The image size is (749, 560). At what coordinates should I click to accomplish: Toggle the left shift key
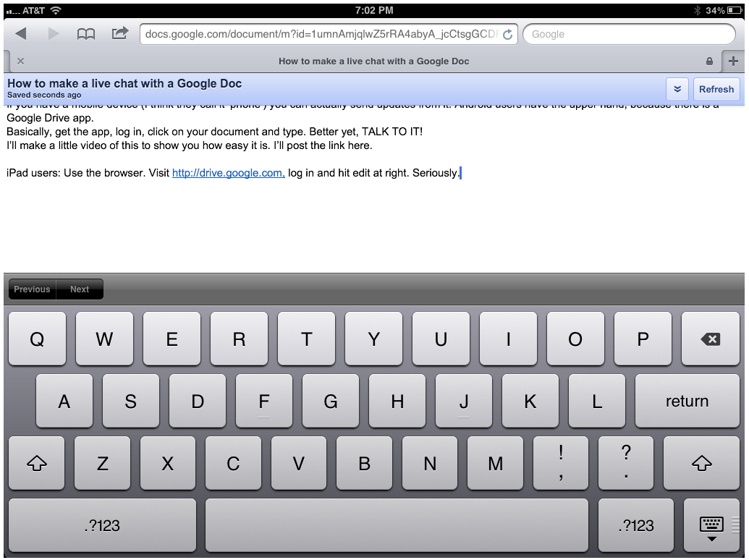click(x=37, y=463)
